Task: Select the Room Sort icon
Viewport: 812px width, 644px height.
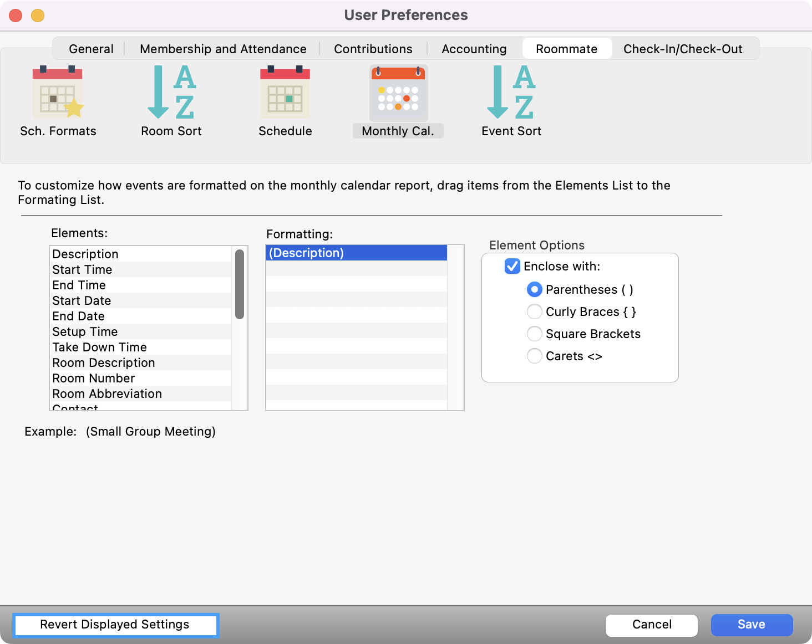Action: coord(171,93)
